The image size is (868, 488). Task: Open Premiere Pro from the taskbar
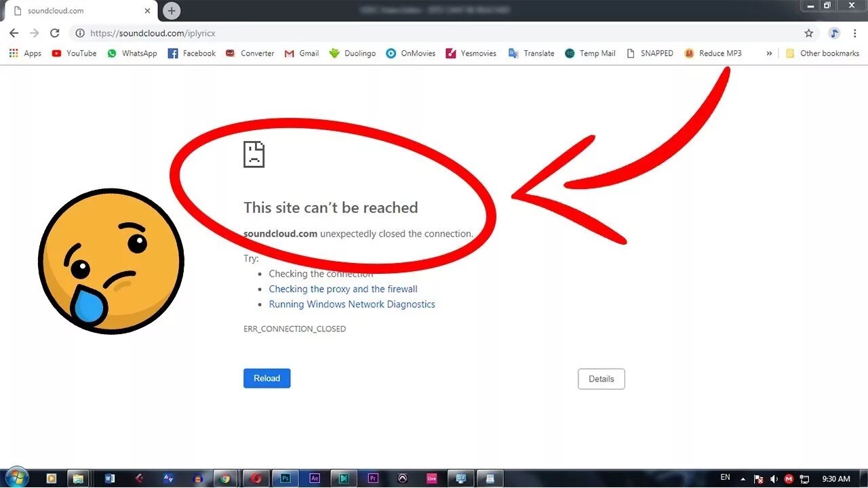373,478
